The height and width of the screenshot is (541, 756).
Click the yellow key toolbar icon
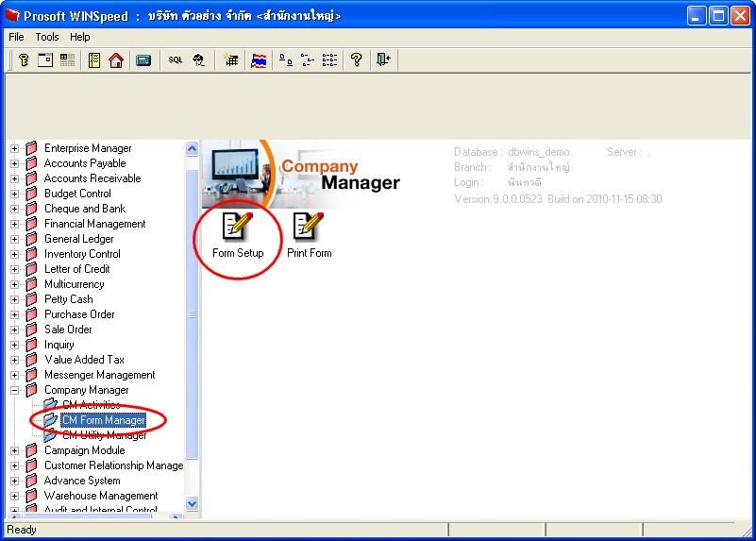[x=24, y=59]
